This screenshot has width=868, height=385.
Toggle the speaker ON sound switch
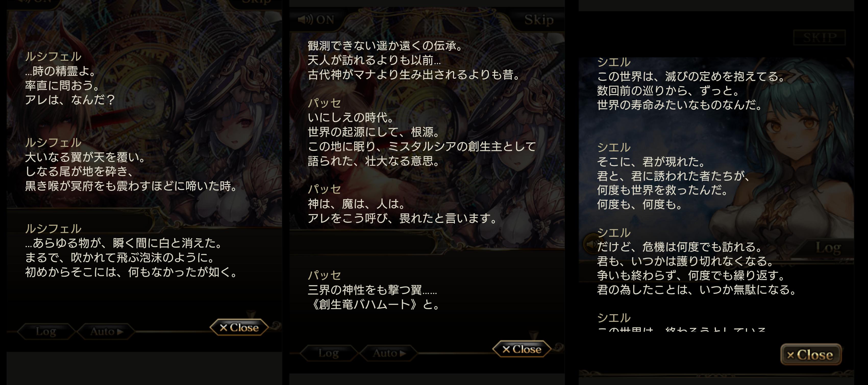(316, 20)
